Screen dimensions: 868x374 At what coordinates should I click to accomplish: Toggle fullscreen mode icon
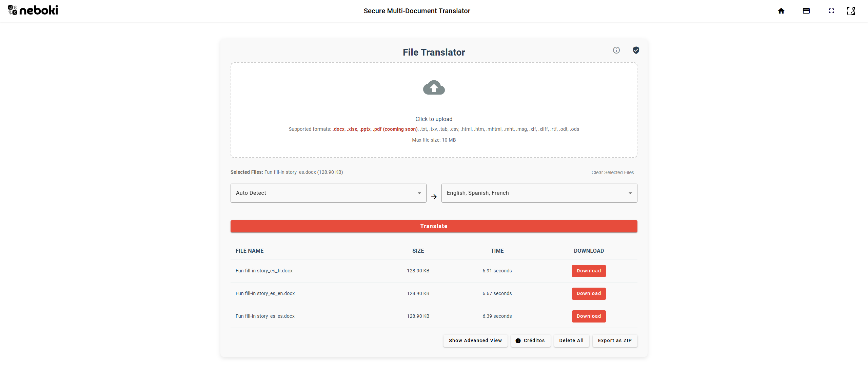(x=831, y=11)
